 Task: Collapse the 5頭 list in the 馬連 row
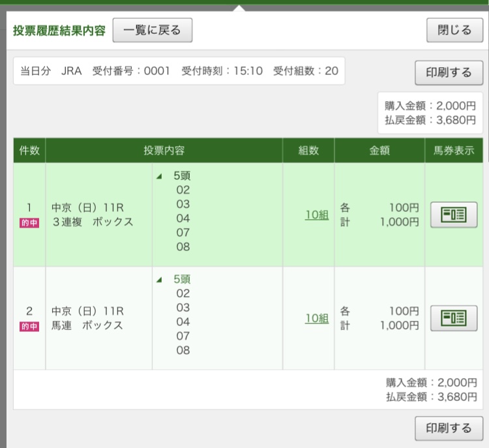tap(160, 280)
